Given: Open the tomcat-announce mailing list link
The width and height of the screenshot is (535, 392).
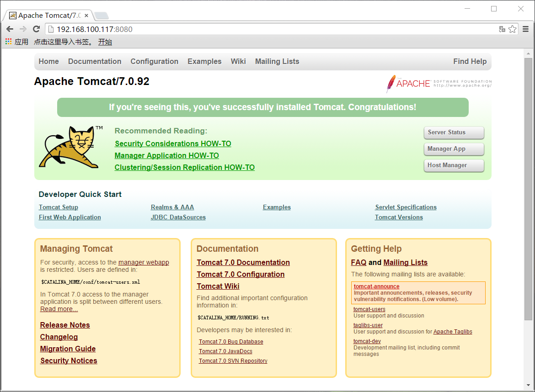Looking at the screenshot, I should [x=376, y=286].
